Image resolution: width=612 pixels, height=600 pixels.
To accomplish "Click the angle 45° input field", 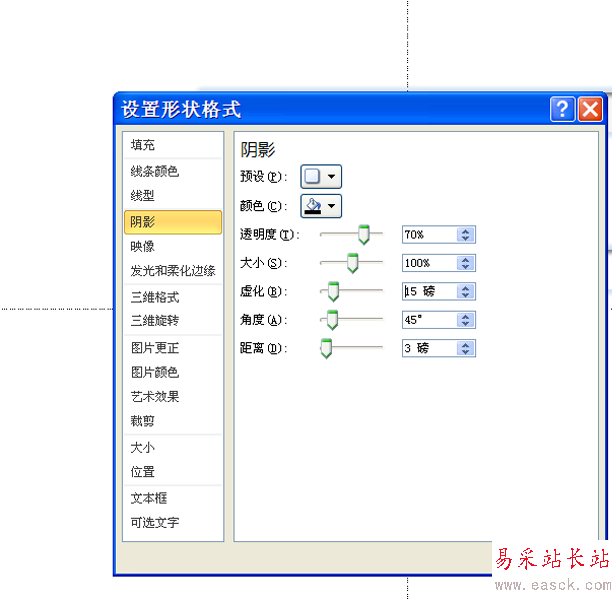I will point(429,320).
